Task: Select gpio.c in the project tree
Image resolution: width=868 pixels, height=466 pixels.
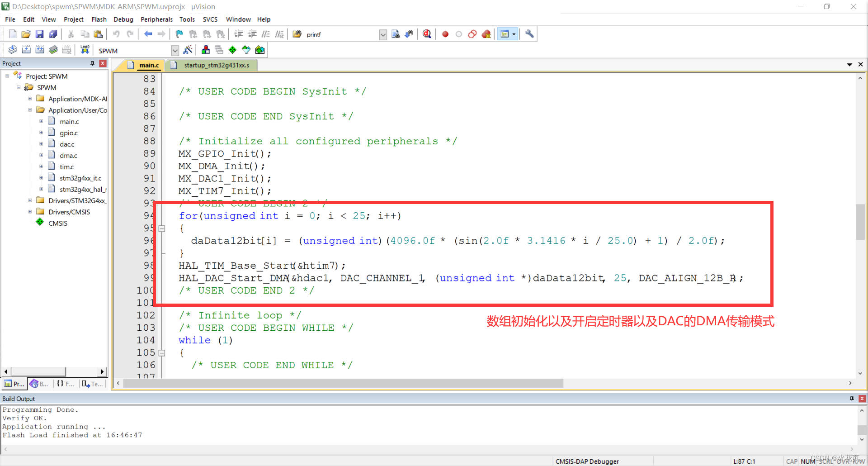Action: 69,133
